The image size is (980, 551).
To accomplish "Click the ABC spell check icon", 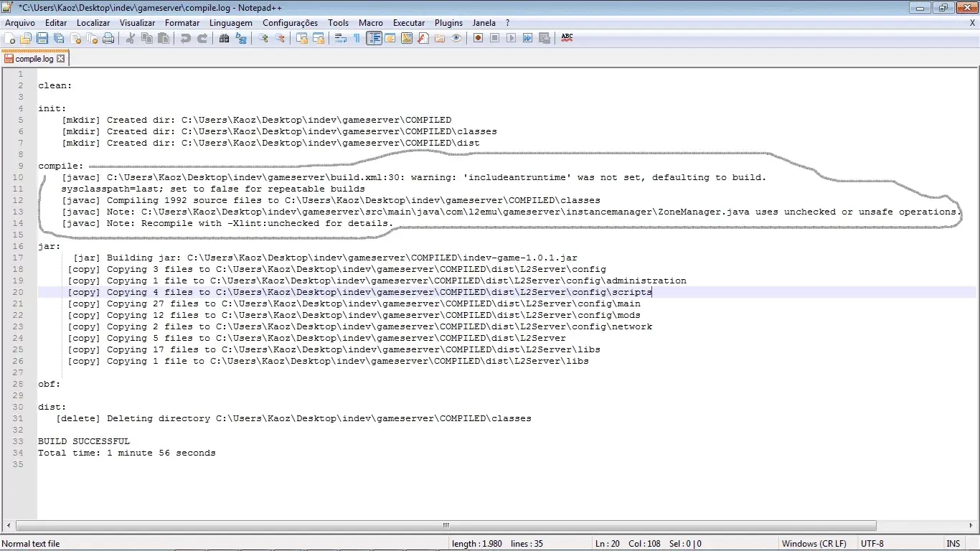I will click(x=567, y=38).
